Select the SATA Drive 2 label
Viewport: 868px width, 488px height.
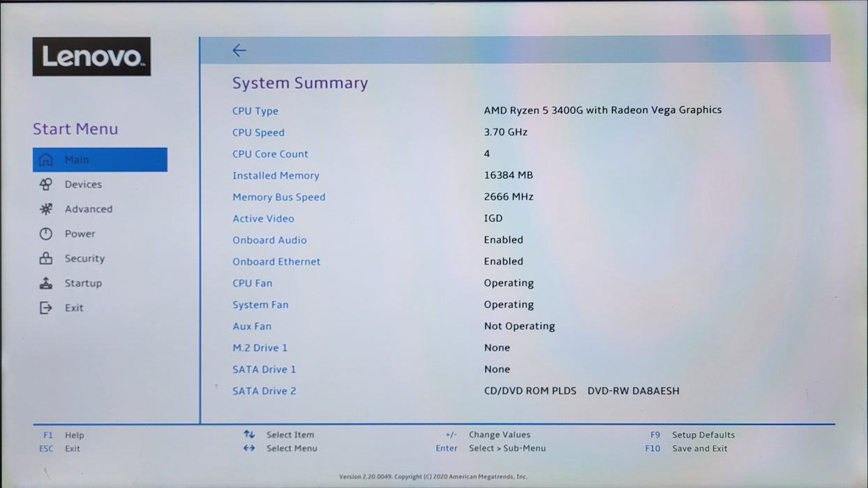(264, 391)
